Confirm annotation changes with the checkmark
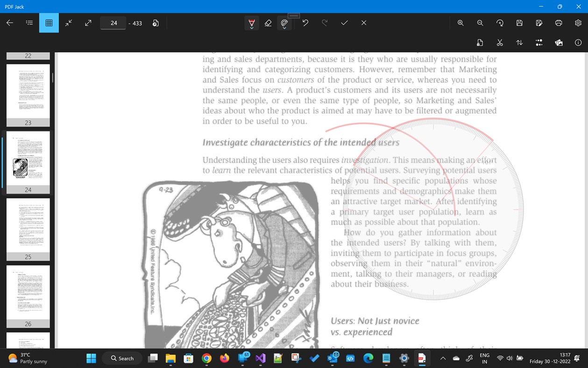588x368 pixels. tap(344, 22)
